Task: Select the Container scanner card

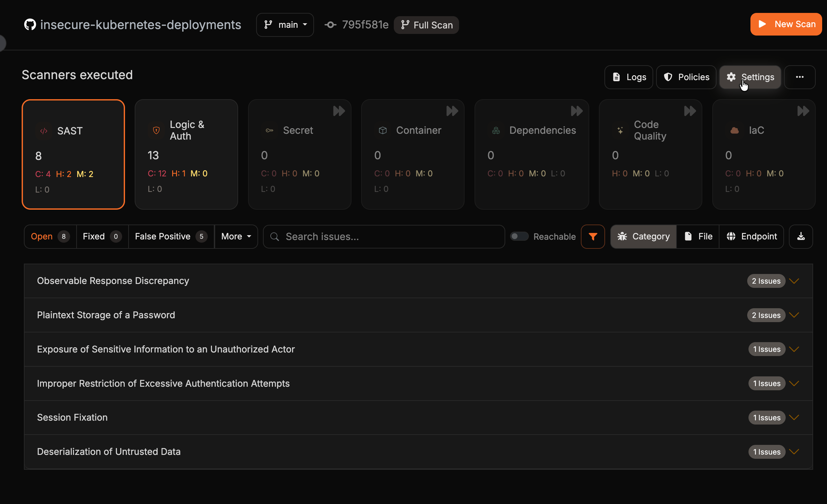Action: point(413,154)
